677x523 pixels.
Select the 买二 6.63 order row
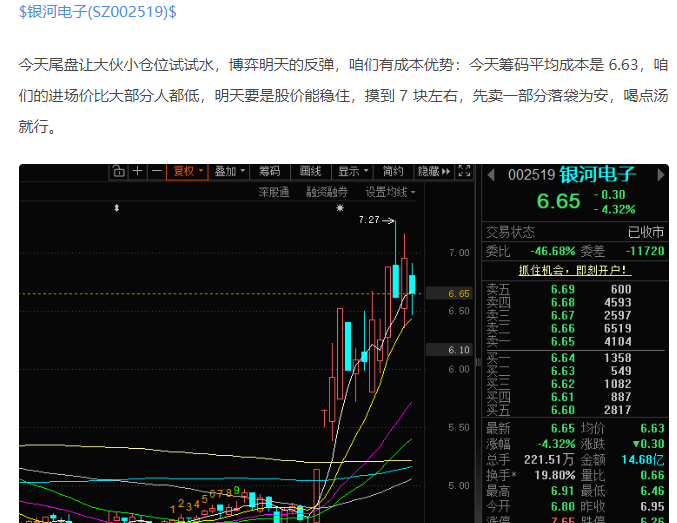tap(575, 371)
